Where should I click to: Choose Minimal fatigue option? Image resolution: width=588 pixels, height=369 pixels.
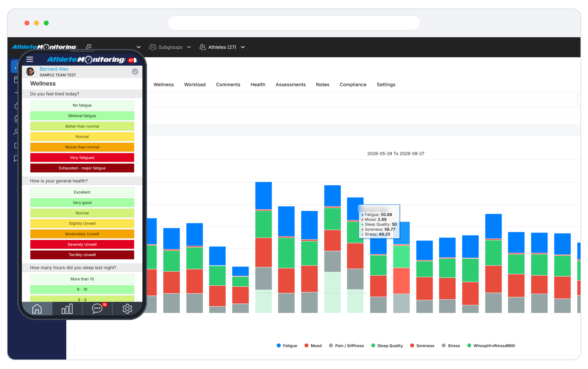click(x=82, y=116)
